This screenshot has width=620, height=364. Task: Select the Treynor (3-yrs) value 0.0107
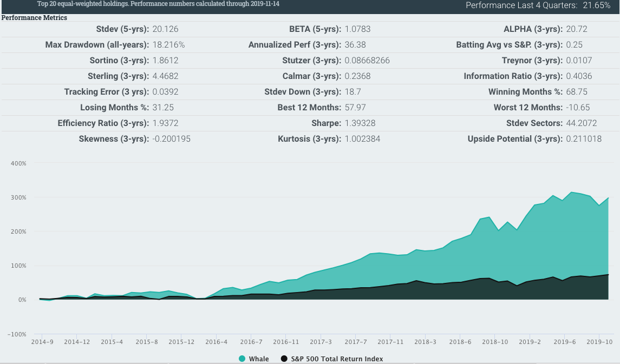[579, 61]
